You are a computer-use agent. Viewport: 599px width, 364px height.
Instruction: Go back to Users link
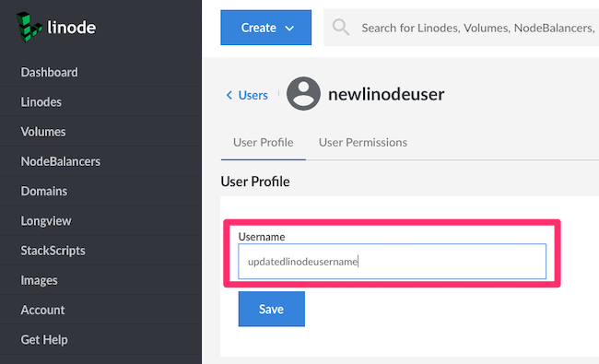pos(253,95)
